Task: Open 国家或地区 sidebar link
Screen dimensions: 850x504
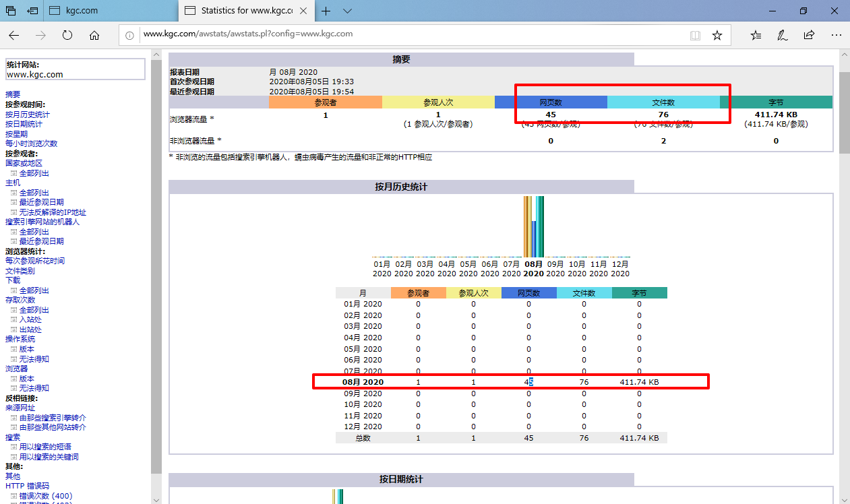Action: (x=24, y=163)
